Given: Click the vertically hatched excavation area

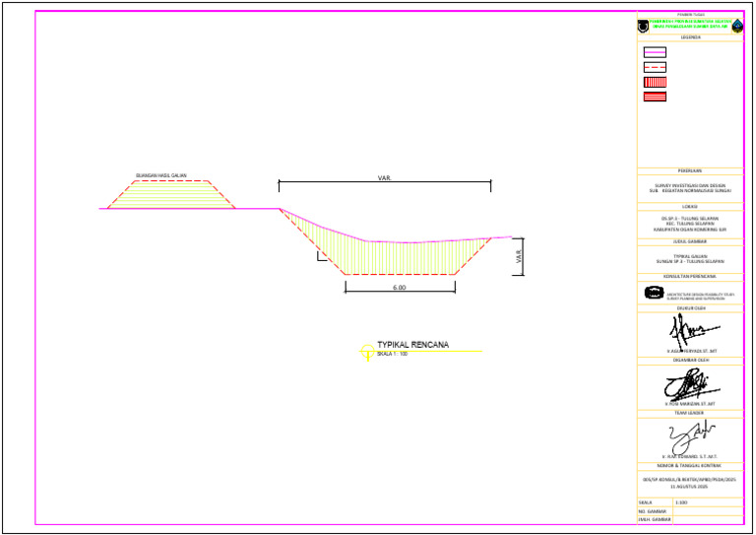Looking at the screenshot, I should click(401, 256).
